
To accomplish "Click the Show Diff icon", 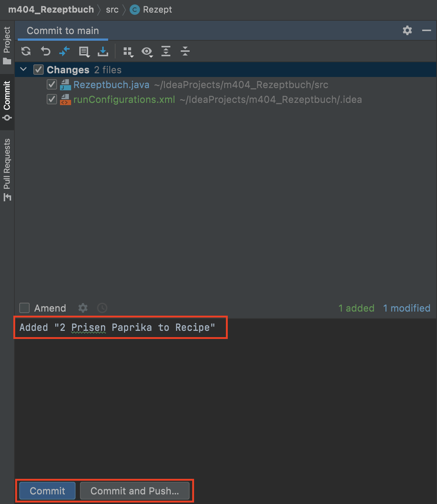I will pyautogui.click(x=64, y=51).
